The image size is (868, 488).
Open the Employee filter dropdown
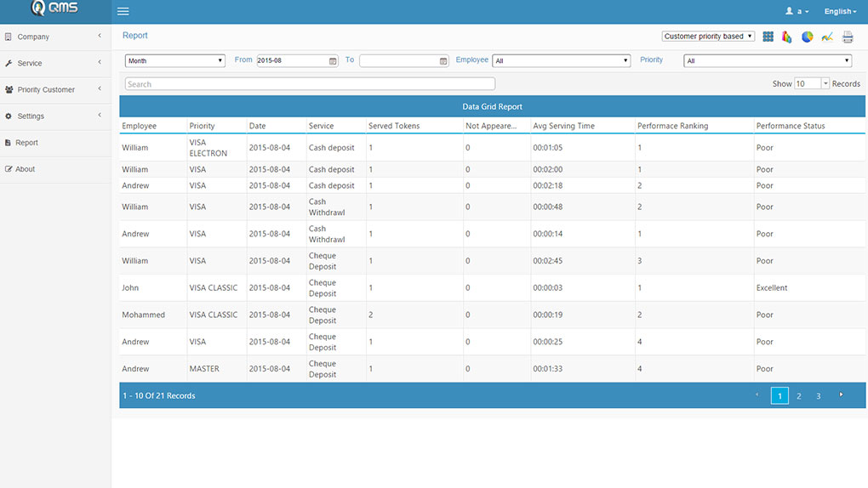562,61
